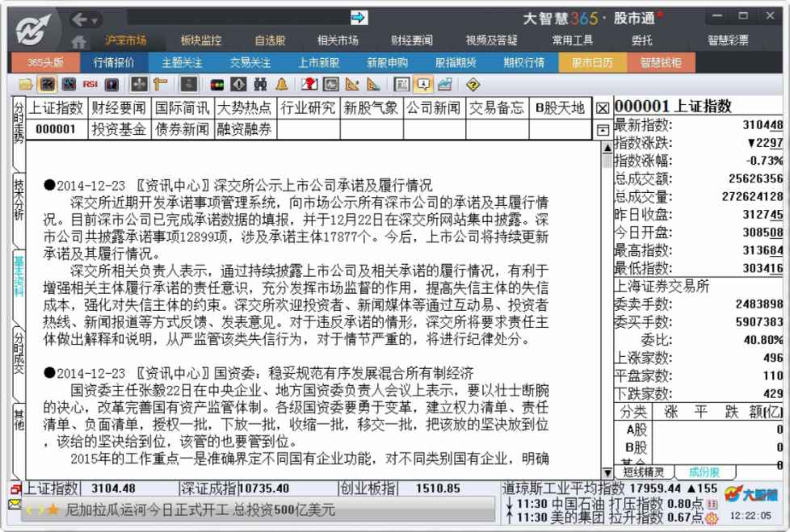
Task: Click the table layout toolbar icon
Action: [401, 85]
